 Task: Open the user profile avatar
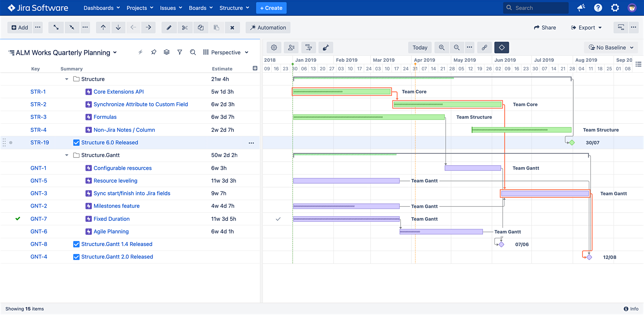(x=632, y=8)
